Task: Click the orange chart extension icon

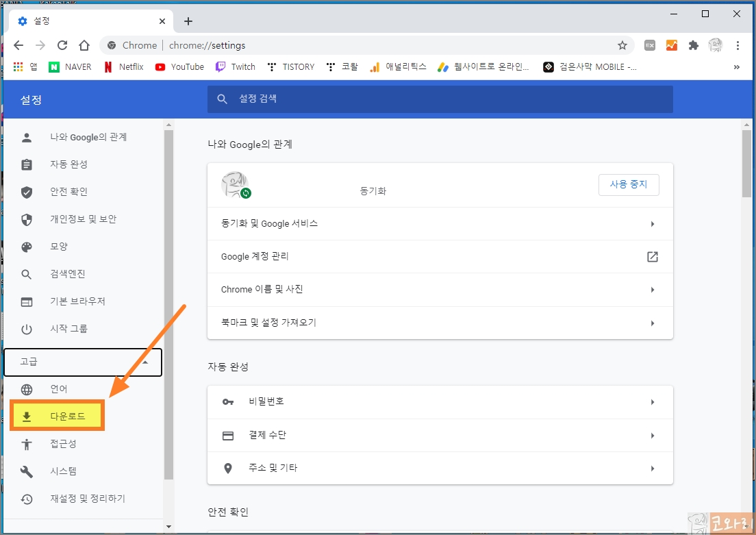Action: click(x=672, y=45)
